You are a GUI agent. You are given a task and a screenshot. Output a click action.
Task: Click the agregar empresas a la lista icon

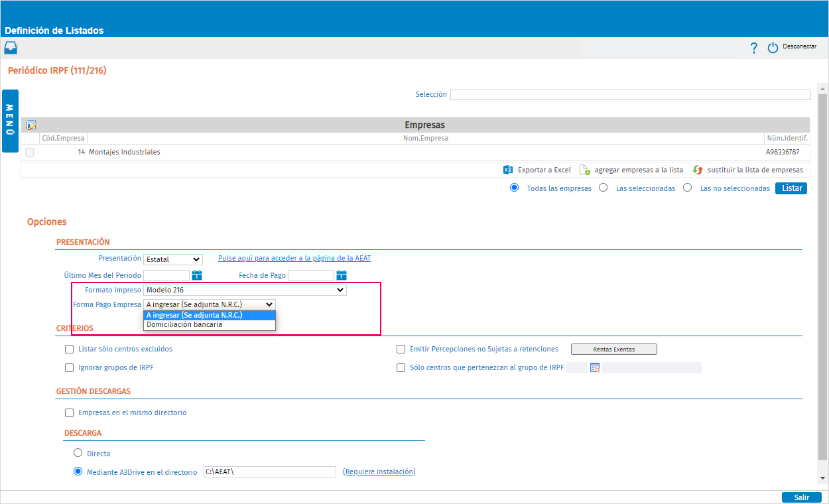pyautogui.click(x=584, y=170)
